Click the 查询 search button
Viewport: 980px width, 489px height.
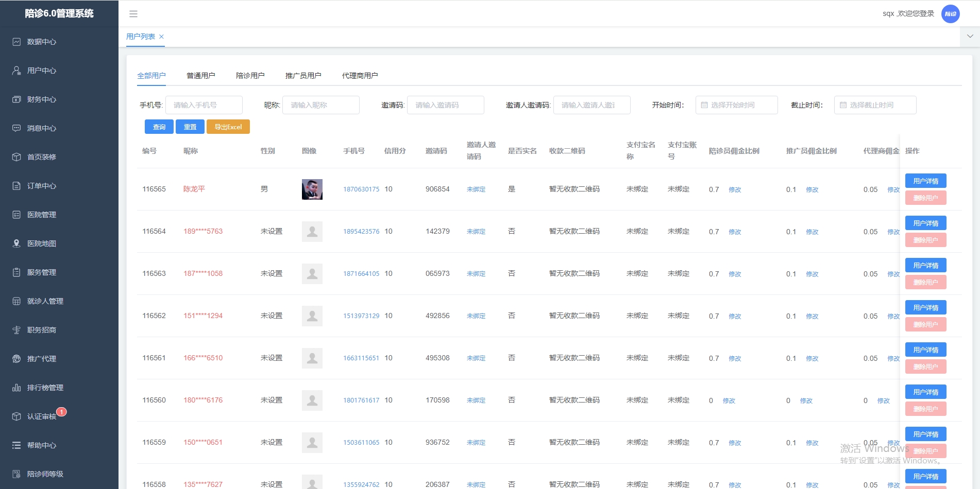tap(159, 127)
